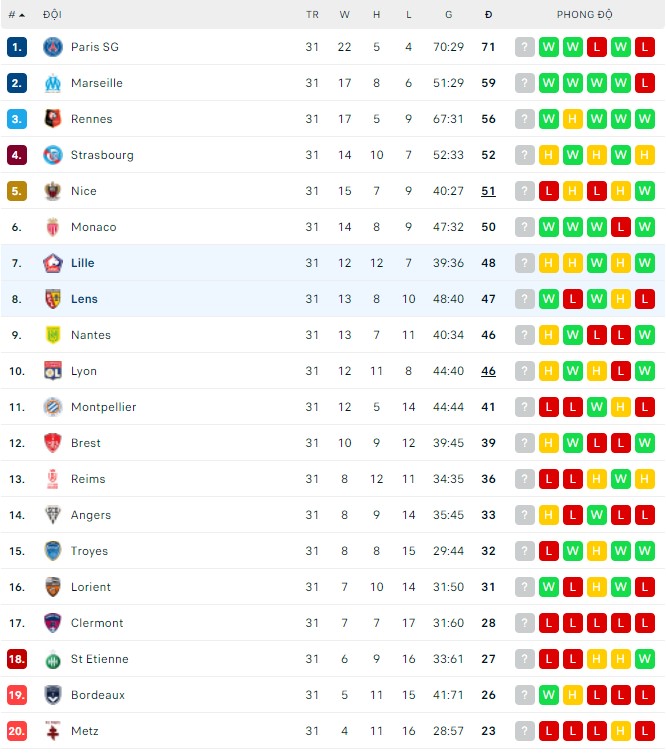Click the Rennes team crest
Viewport: 666px width, 753px height.
pyautogui.click(x=53, y=119)
